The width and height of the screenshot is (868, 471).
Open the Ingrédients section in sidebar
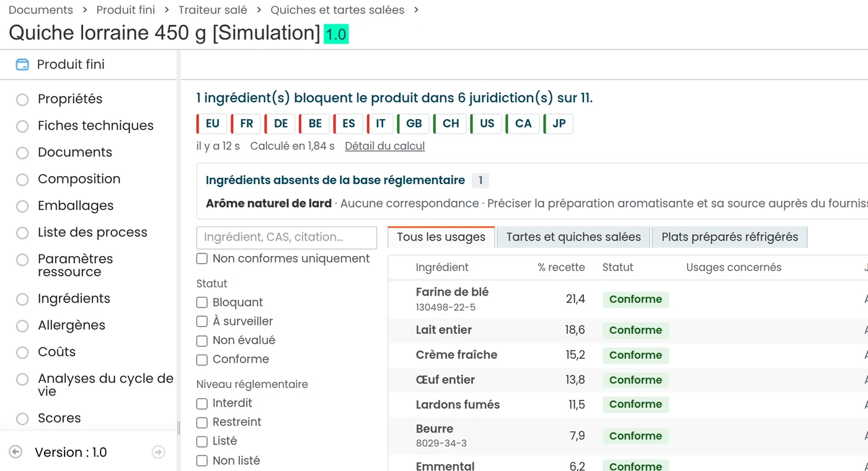(x=74, y=299)
